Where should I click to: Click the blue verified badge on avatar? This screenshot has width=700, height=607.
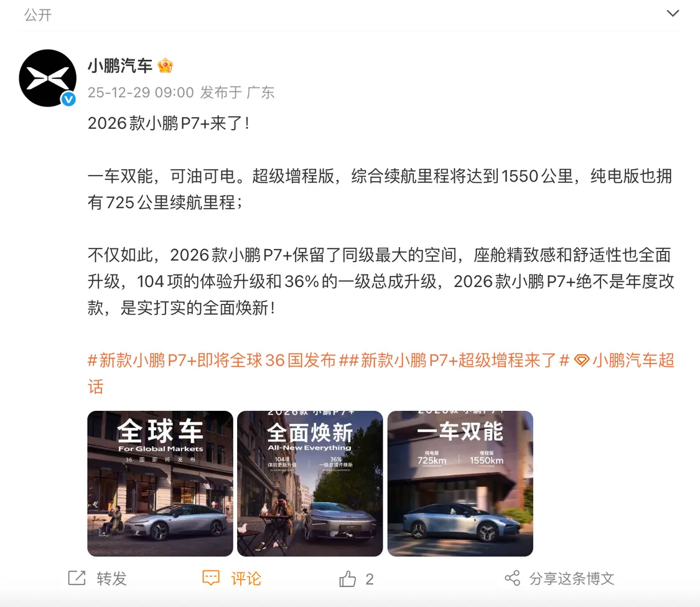(68, 99)
